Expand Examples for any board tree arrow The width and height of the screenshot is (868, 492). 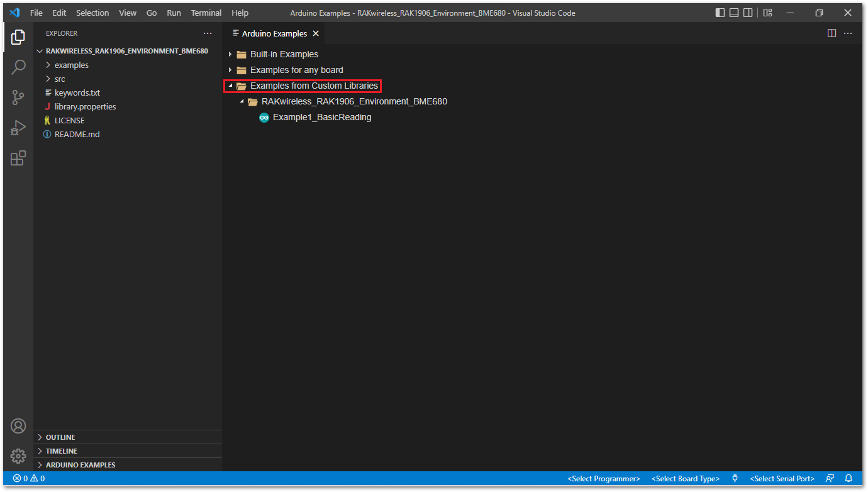tap(230, 70)
